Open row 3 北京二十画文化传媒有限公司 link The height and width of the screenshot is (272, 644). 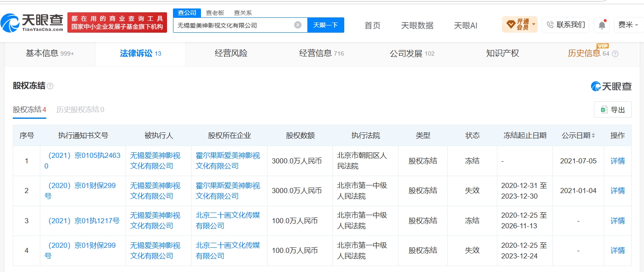[228, 221]
